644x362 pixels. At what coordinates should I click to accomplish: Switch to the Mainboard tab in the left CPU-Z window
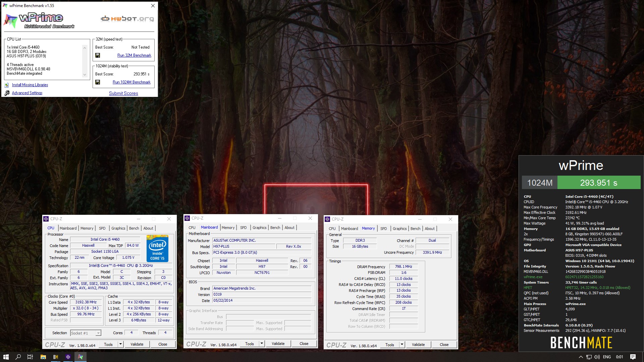coord(68,228)
